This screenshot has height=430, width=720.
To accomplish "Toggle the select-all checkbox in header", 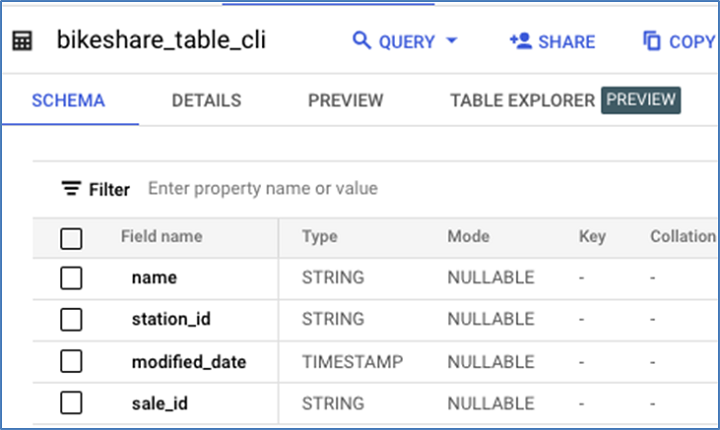I will (x=71, y=238).
